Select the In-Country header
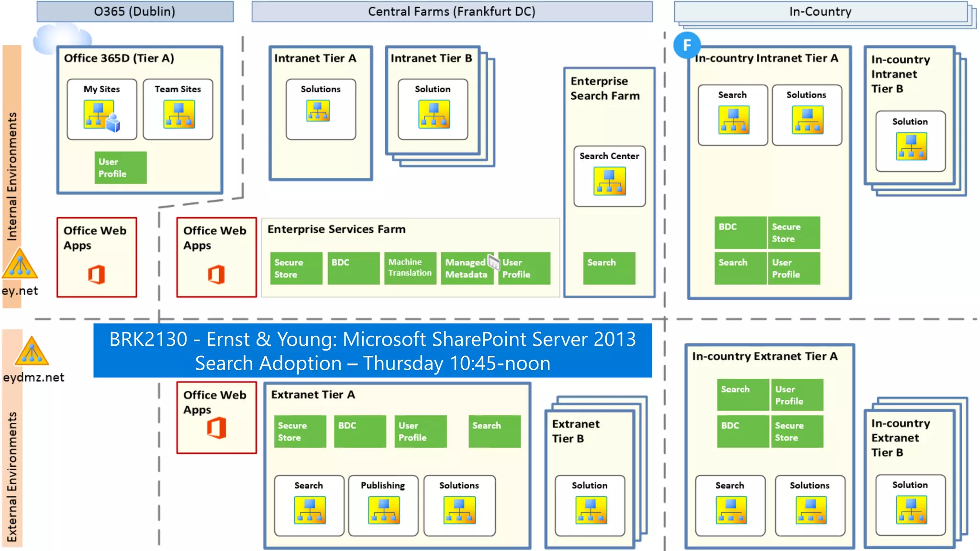 point(820,11)
